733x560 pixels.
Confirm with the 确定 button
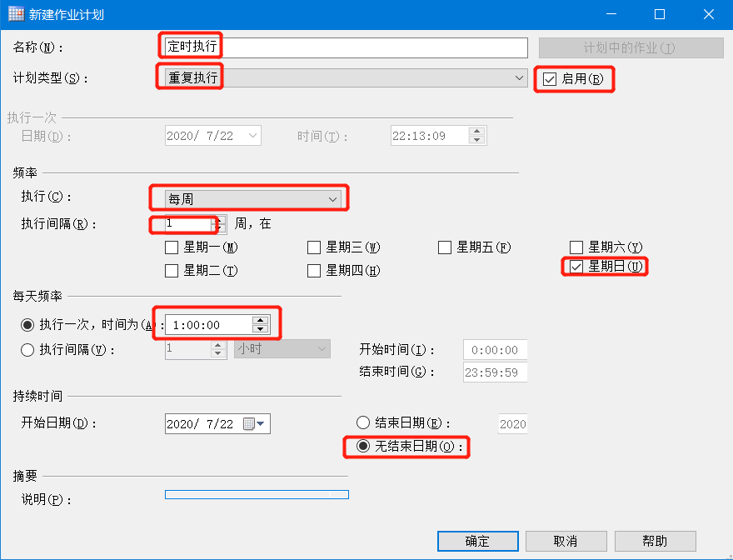coord(478,542)
